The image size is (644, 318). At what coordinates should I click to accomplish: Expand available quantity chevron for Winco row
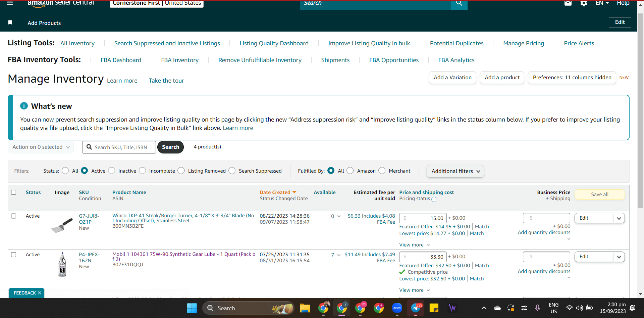point(339,216)
